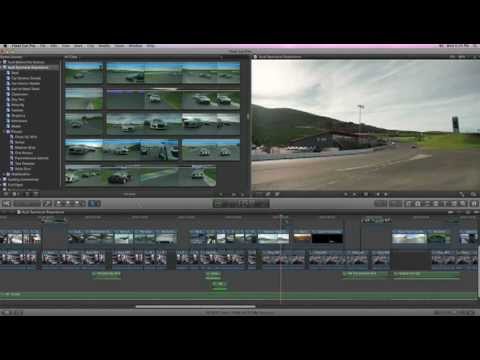The height and width of the screenshot is (360, 480).
Task: Click the import from camera toolbar icon
Action: click(7, 203)
